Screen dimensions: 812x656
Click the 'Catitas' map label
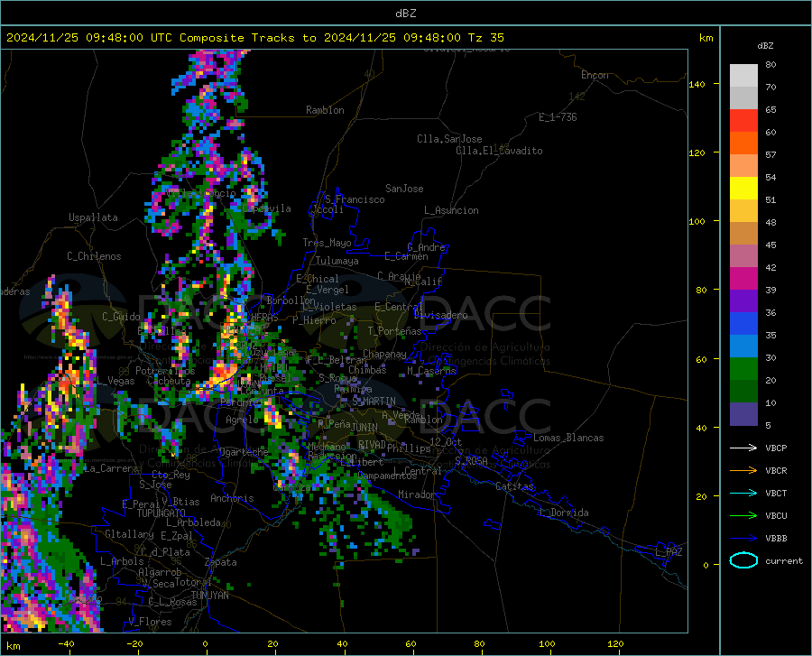click(x=514, y=486)
